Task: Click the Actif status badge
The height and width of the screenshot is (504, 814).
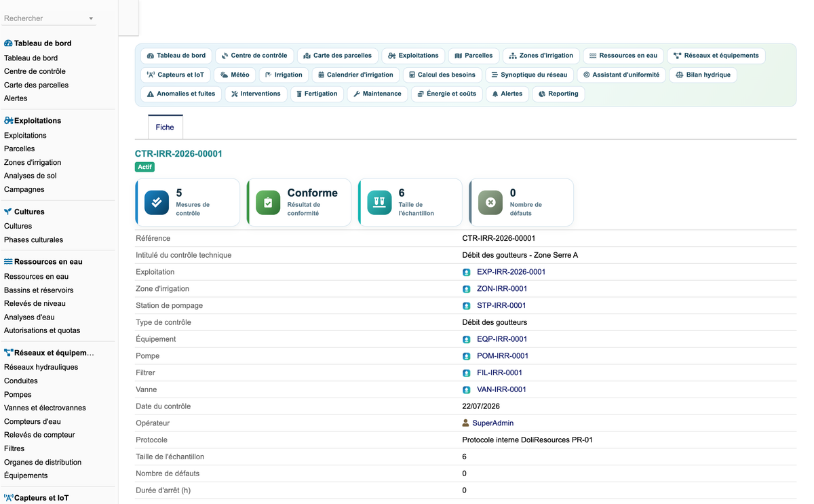Action: click(145, 167)
